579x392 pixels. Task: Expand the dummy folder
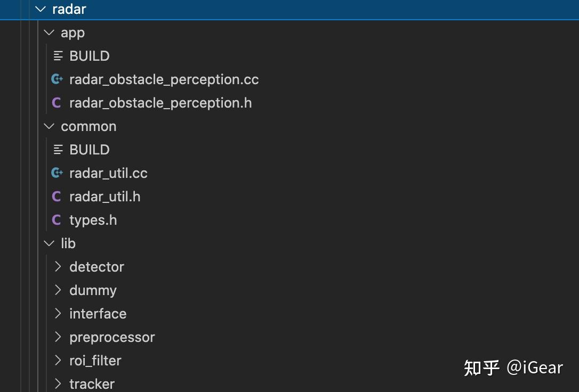[58, 290]
